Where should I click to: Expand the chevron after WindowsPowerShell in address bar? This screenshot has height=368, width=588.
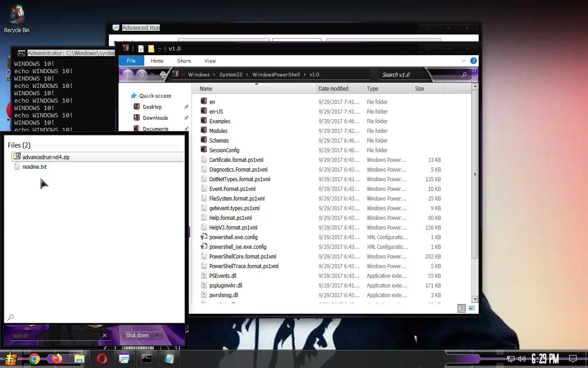pos(305,75)
